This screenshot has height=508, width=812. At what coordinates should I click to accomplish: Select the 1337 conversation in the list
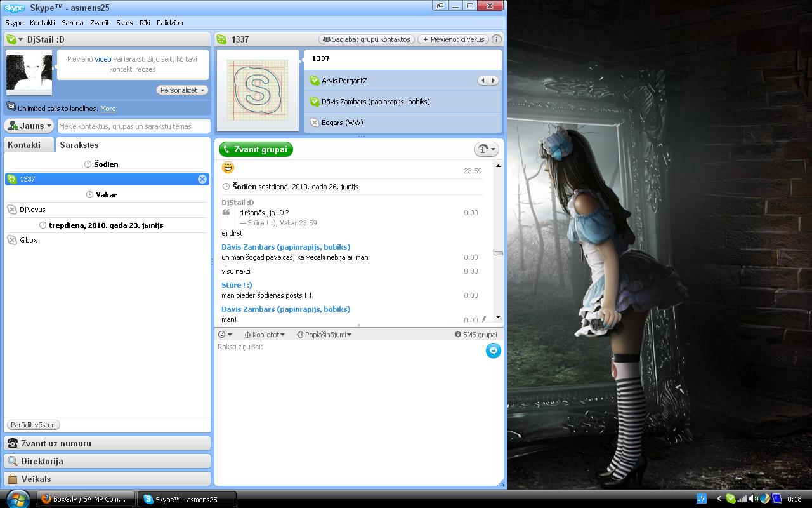pos(107,179)
